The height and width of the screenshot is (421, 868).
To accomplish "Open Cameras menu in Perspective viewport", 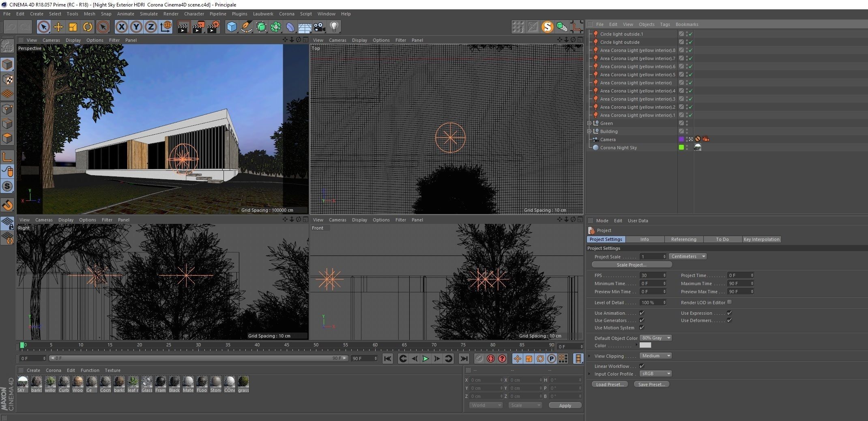I will tap(51, 40).
